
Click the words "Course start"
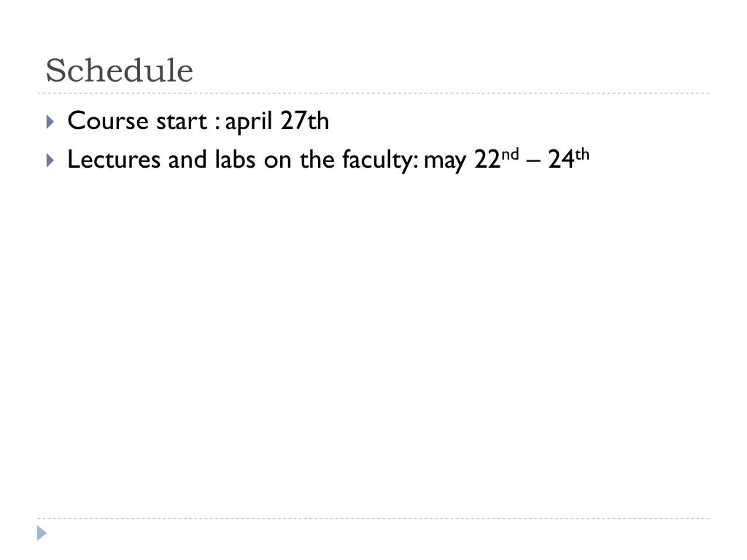click(137, 120)
